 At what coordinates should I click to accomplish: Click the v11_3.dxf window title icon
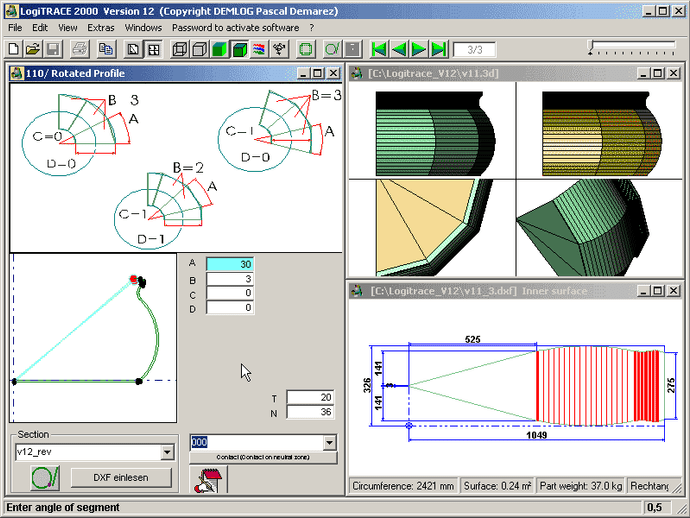356,291
